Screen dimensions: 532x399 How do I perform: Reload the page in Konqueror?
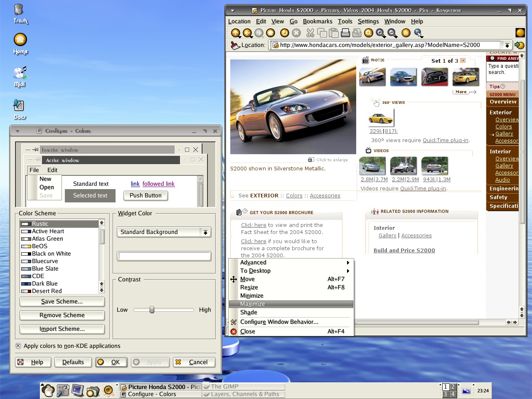285,33
